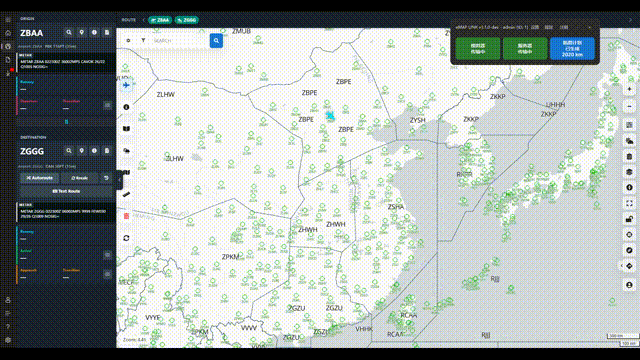Expand the ZGGG arrival procedure list
This screenshot has width=640, height=360.
click(x=107, y=255)
